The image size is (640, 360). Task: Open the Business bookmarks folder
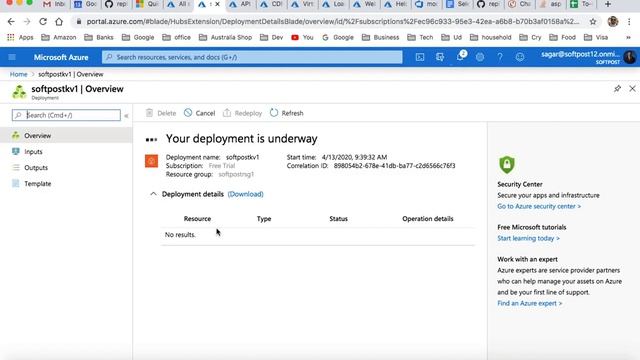tap(380, 37)
